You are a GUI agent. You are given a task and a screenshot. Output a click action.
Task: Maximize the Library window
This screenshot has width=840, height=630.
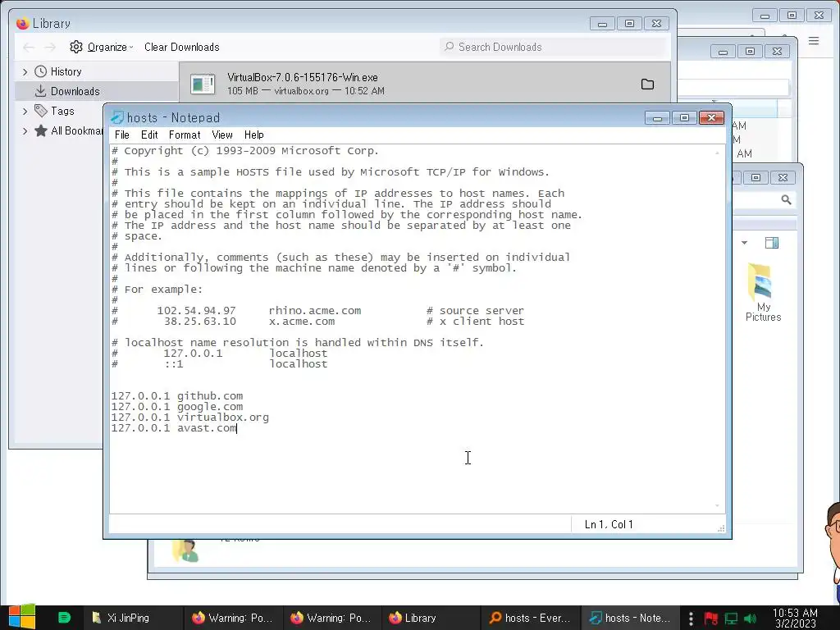point(629,24)
